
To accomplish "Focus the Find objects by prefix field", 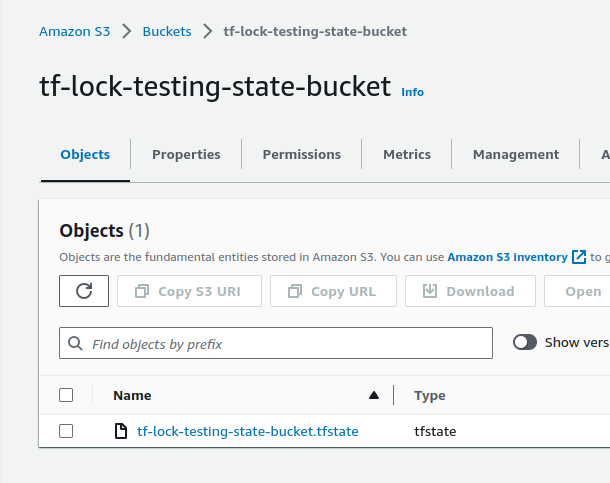I will [276, 343].
